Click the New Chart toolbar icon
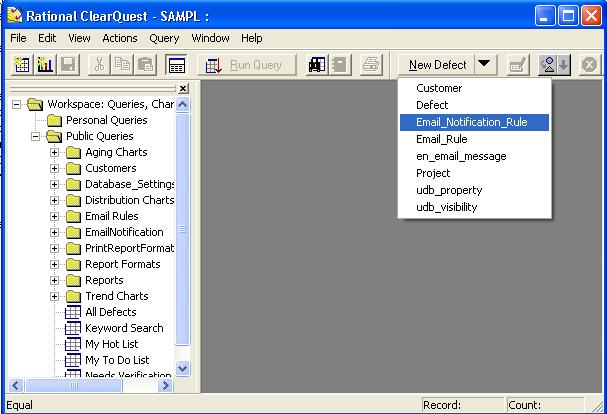607x414 pixels. point(45,65)
